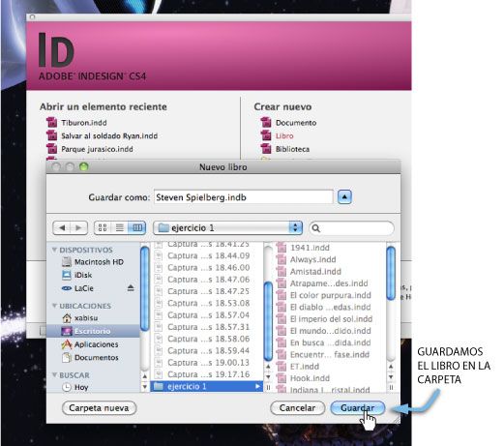Select Macintosh HD in sidebar
Screen dimensions: 504x446
(94, 262)
